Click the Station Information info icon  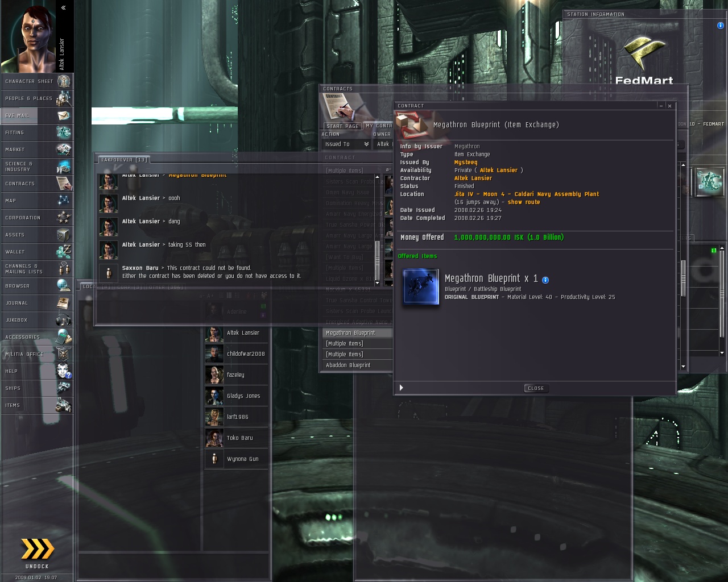click(720, 25)
